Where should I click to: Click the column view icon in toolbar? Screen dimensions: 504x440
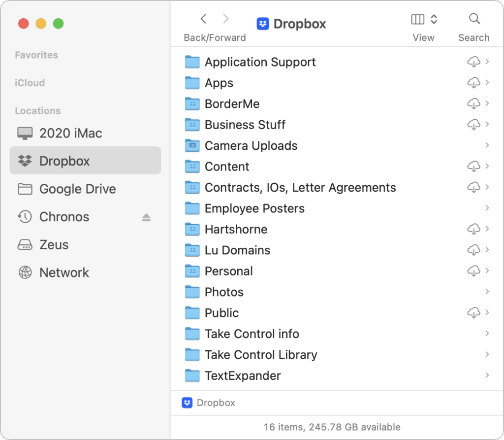point(417,19)
